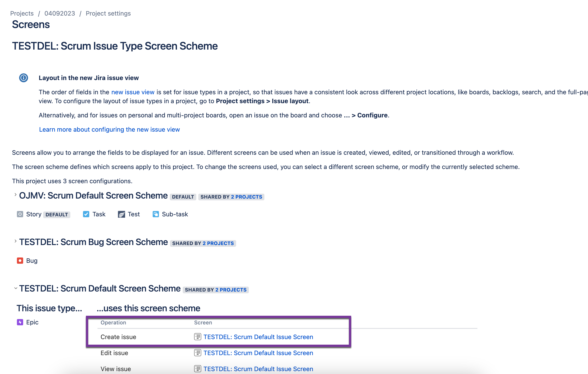Click screen icon in Edit issue row

(x=197, y=353)
